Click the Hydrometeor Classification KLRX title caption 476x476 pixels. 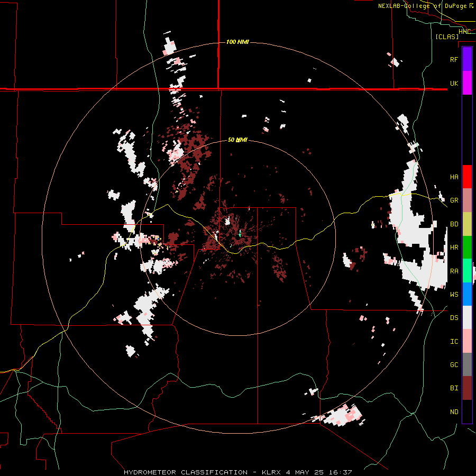tap(237, 472)
